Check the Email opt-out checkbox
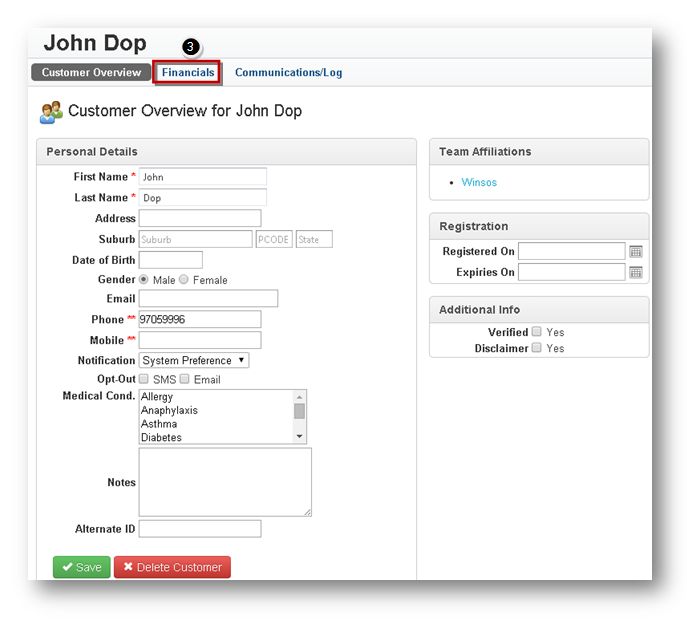Screen dimensions: 687x624 [185, 379]
